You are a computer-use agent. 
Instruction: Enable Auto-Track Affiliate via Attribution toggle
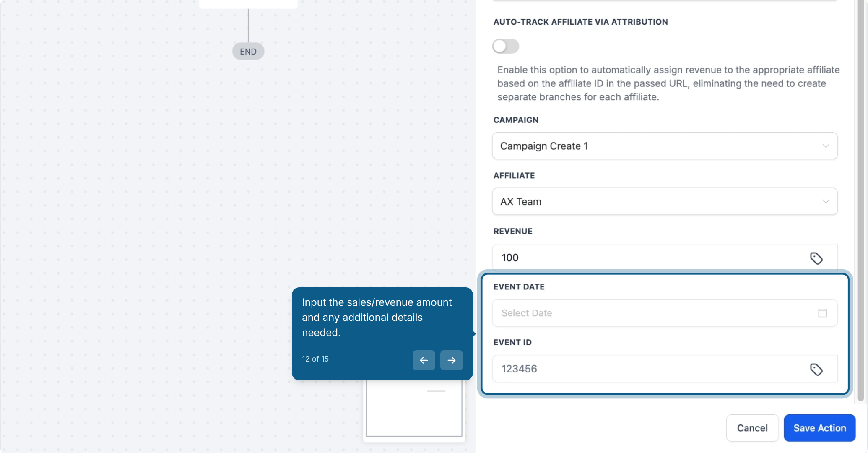point(506,46)
